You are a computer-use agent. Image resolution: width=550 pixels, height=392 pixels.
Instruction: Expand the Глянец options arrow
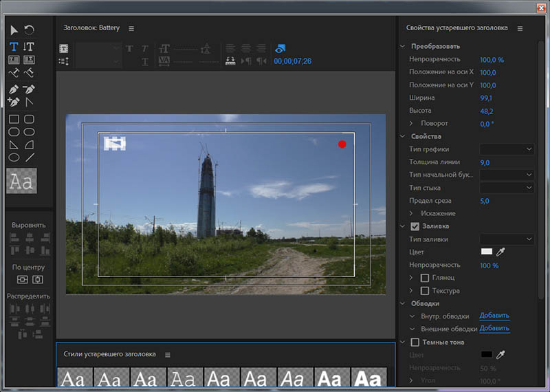click(411, 278)
